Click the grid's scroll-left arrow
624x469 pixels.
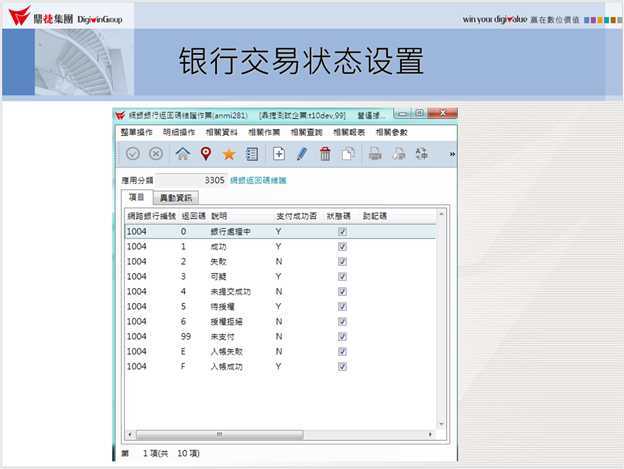(x=130, y=434)
